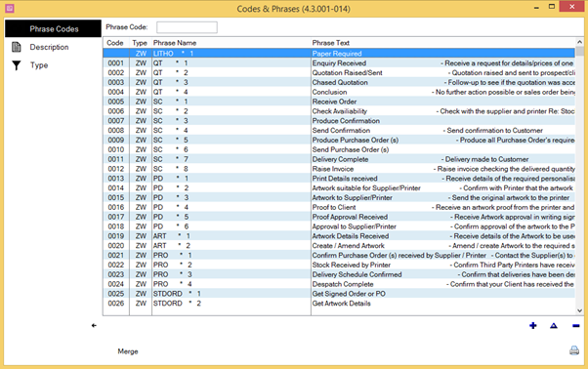Minimize the Codes & Phrases window

(536, 7)
